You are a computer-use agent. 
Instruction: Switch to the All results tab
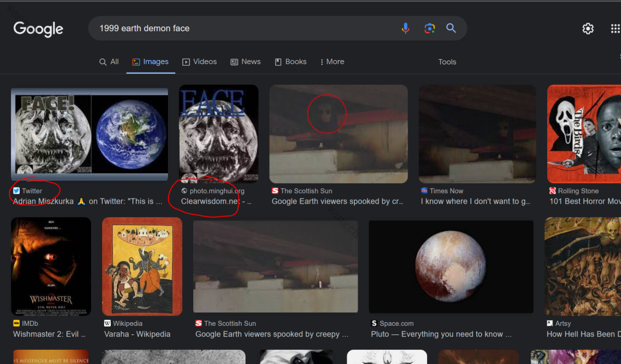(x=109, y=61)
